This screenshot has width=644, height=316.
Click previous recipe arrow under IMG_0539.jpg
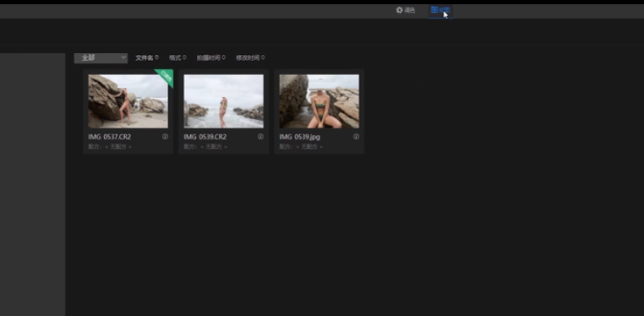coord(297,147)
